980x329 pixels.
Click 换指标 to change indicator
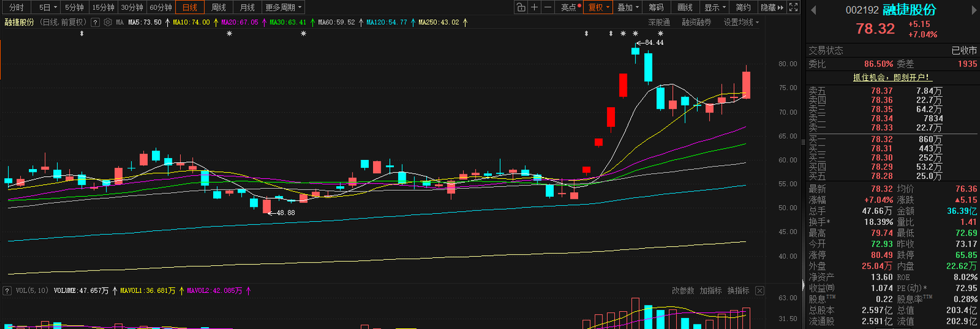(738, 290)
